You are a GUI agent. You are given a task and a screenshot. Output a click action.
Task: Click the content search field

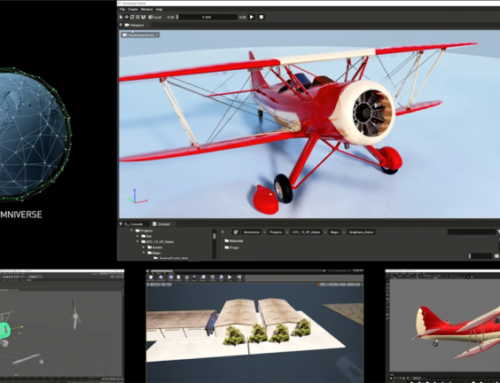[471, 232]
